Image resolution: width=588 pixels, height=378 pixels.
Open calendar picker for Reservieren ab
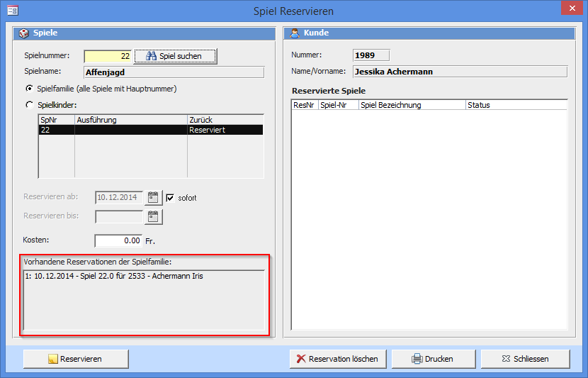[x=153, y=197]
